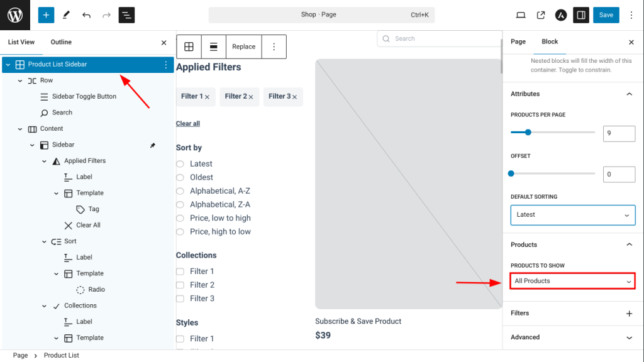
Task: Click the Offset number input field
Action: (618, 174)
